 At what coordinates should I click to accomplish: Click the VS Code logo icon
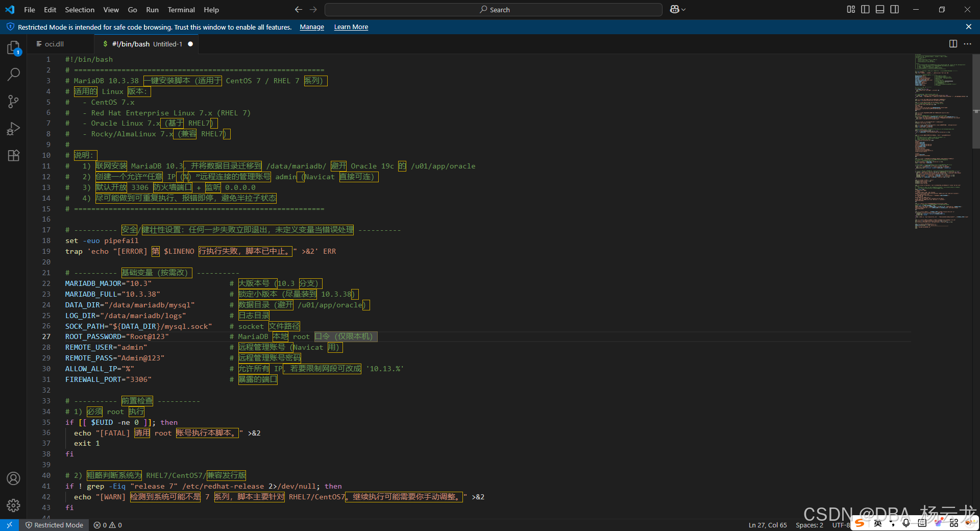pyautogui.click(x=10, y=9)
